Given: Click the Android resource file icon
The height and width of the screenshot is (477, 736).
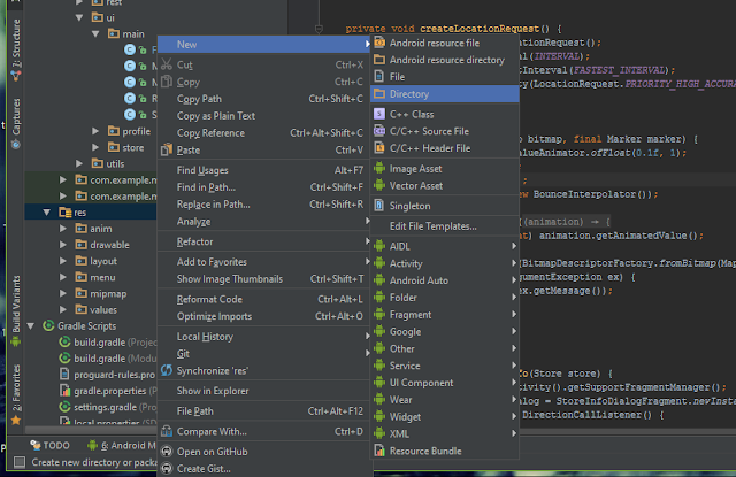Looking at the screenshot, I should coord(379,43).
